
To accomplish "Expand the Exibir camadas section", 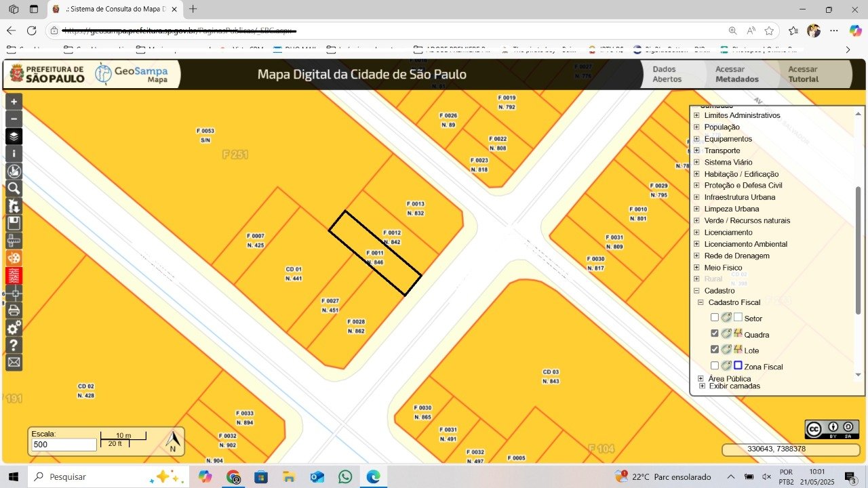I will pos(702,386).
